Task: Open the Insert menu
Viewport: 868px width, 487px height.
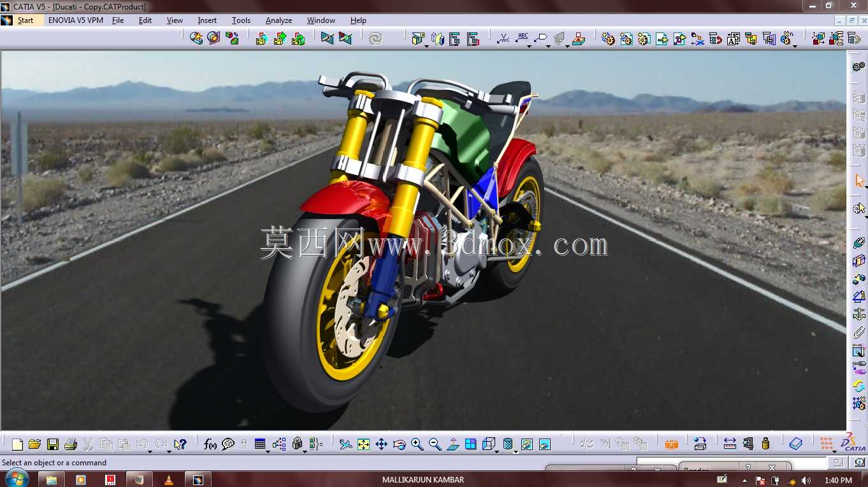Action: (x=207, y=20)
